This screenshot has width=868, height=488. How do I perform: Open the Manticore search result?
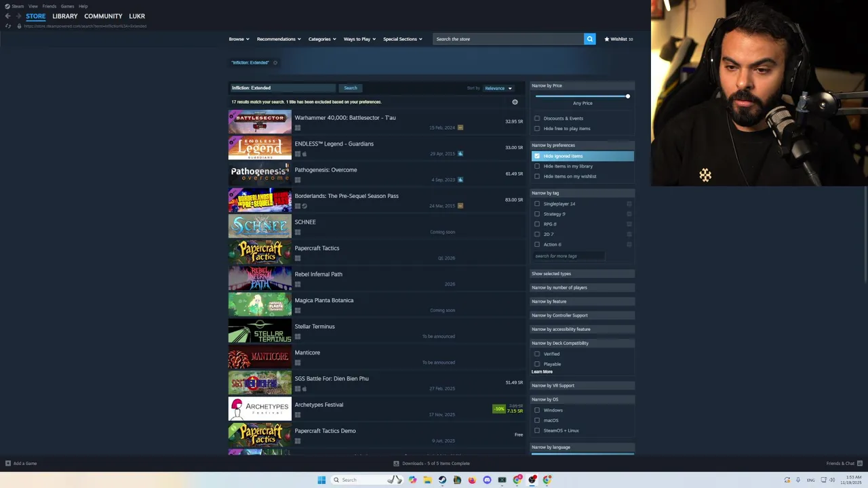tap(376, 357)
